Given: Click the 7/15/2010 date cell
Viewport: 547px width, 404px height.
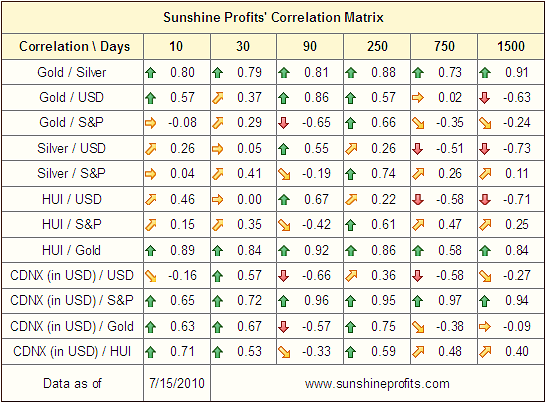Looking at the screenshot, I should tap(177, 383).
